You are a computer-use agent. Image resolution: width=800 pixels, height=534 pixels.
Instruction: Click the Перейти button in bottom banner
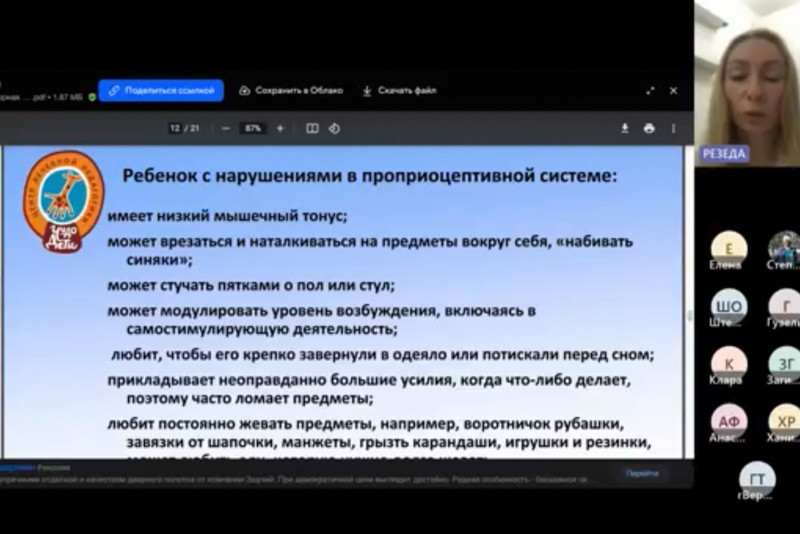pyautogui.click(x=642, y=473)
